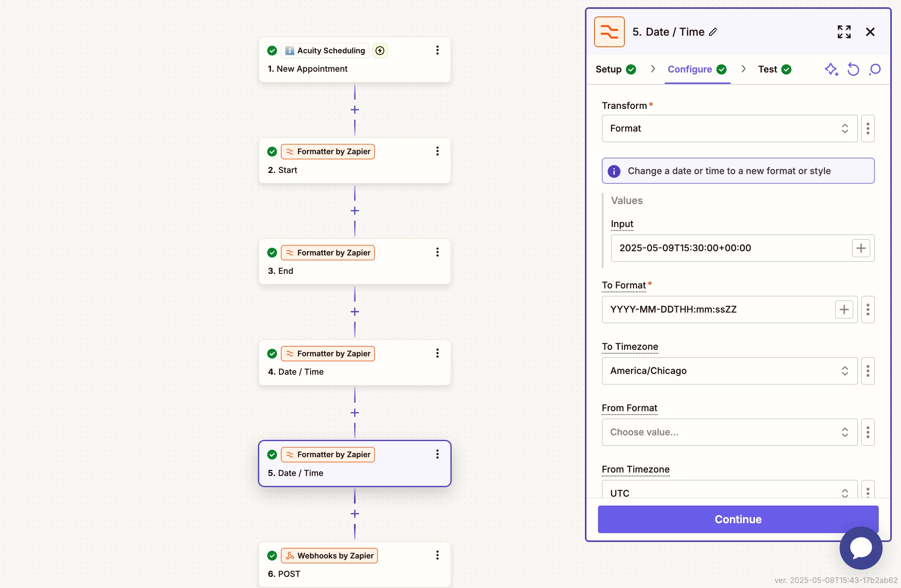The image size is (901, 588).
Task: Click the To Format field label
Action: click(x=624, y=285)
